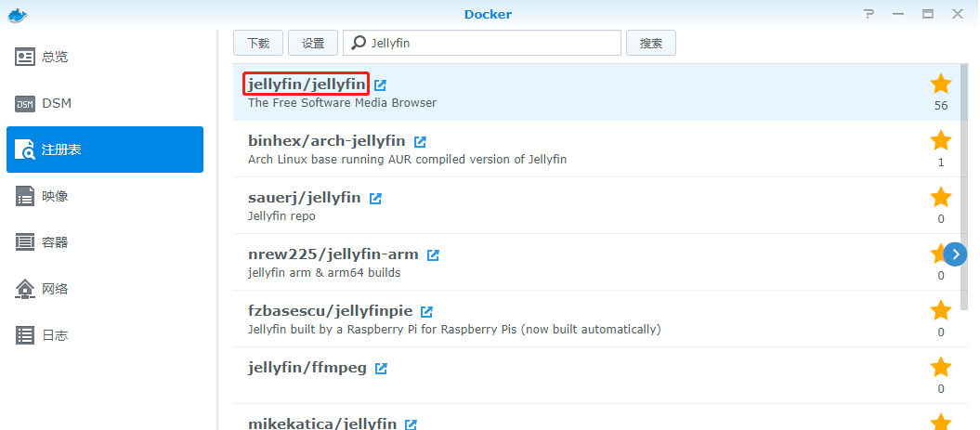Viewport: 980px width, 430px height.
Task: Expand the blue right-arrow side panel
Action: point(955,254)
